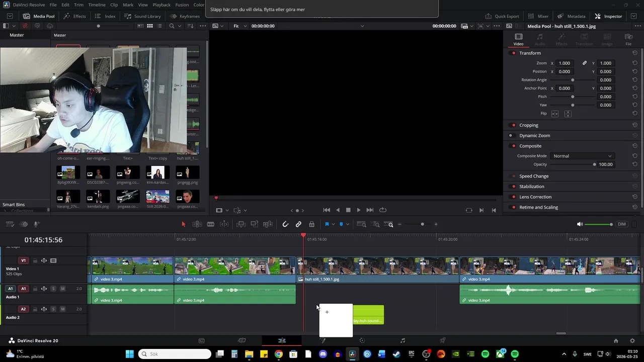Toggle Linked Selection chain icon

[x=298, y=224]
